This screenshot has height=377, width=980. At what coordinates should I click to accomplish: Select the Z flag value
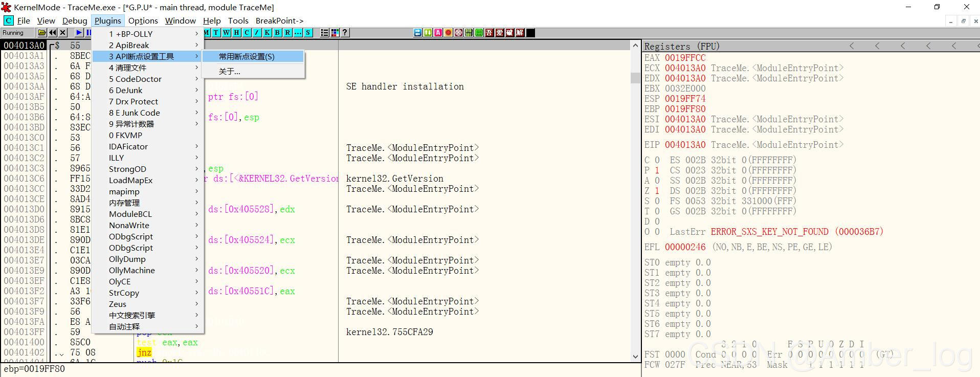coord(657,191)
